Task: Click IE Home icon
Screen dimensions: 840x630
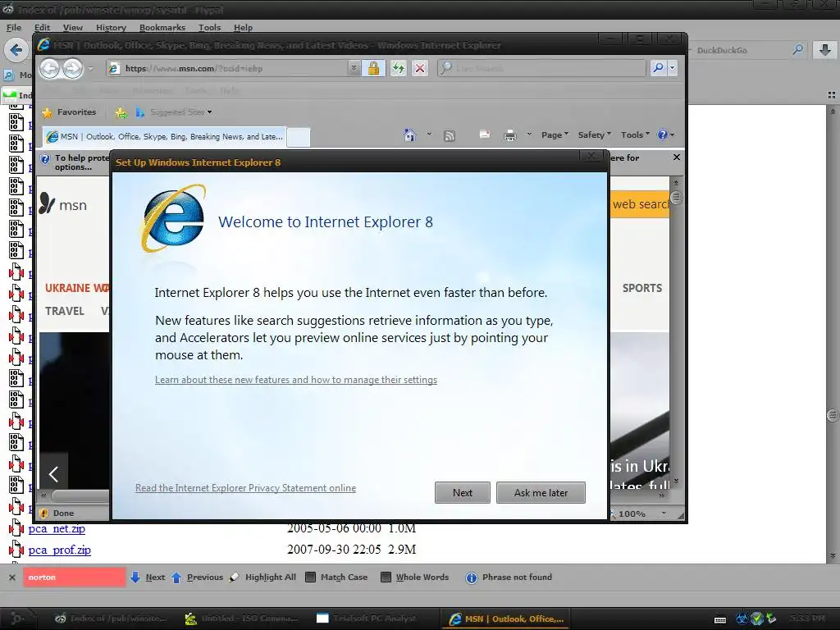Action: (x=410, y=135)
